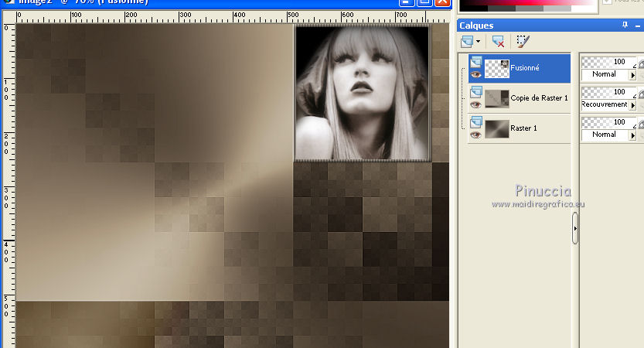
Task: Click the layer type icon on Raster 1
Action: (476, 121)
